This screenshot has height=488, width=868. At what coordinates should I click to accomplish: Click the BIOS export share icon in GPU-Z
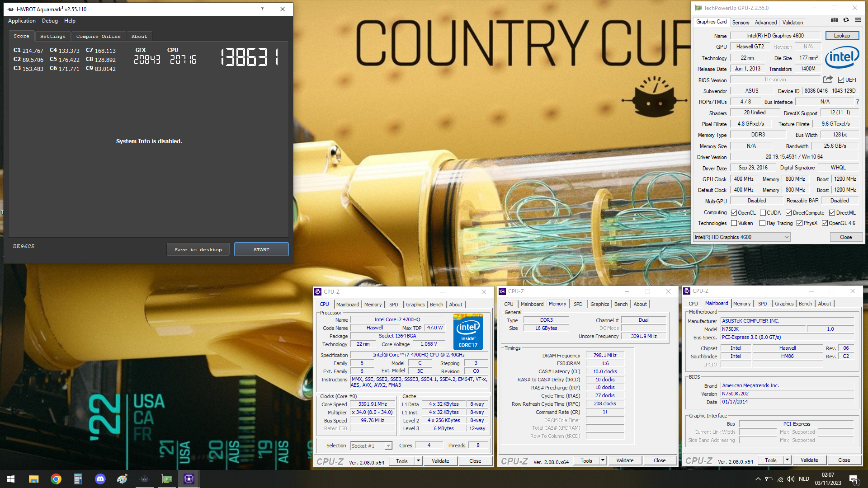pyautogui.click(x=828, y=80)
